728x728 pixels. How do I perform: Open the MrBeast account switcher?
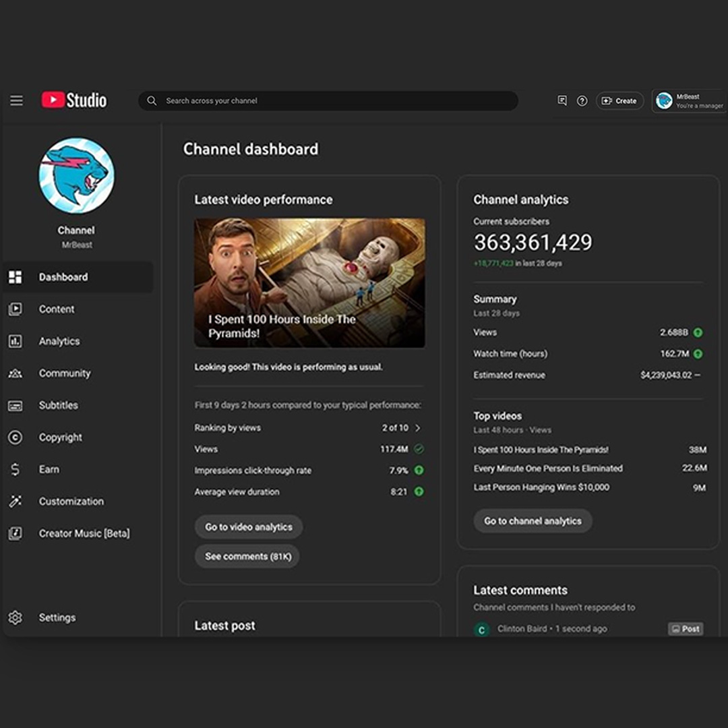pyautogui.click(x=688, y=101)
